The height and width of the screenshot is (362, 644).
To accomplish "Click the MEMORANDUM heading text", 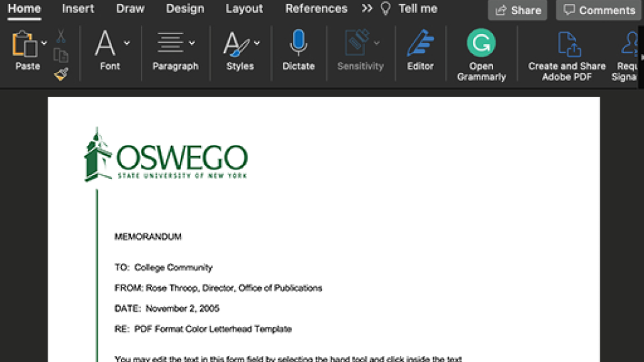I will (x=148, y=237).
